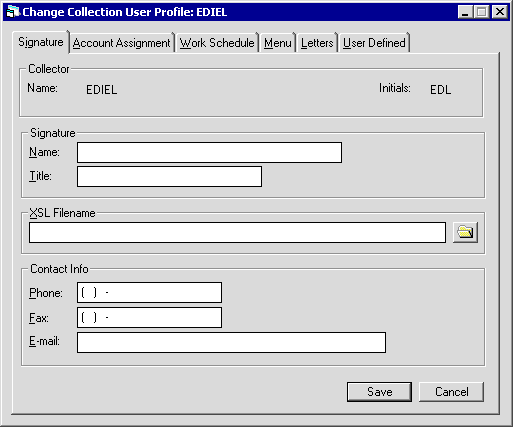
Task: Save the collection user profile
Action: tap(379, 392)
